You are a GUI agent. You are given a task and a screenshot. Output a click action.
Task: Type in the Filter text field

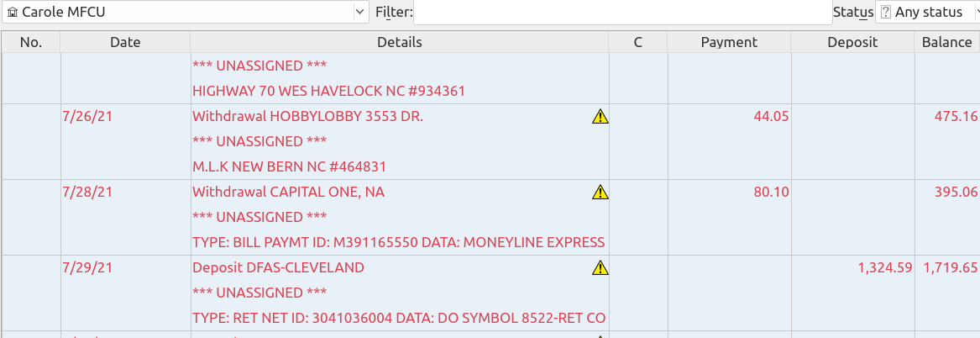621,13
